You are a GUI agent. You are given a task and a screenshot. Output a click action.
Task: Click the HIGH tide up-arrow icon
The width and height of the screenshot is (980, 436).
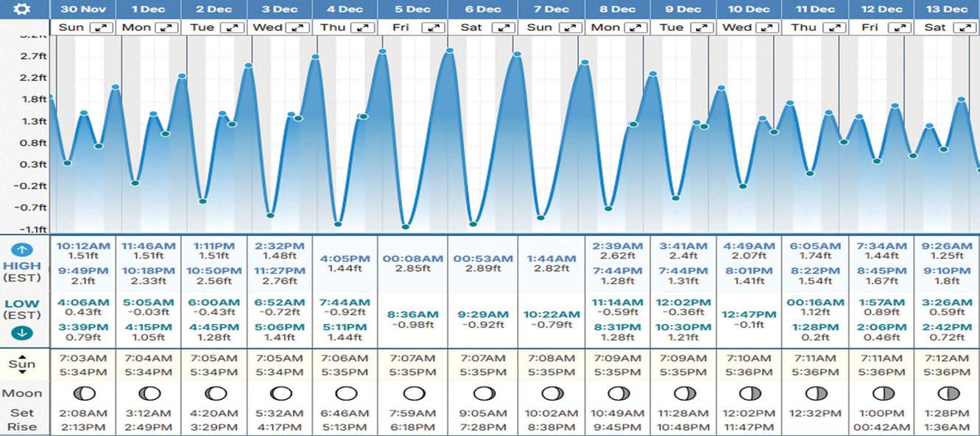[22, 250]
